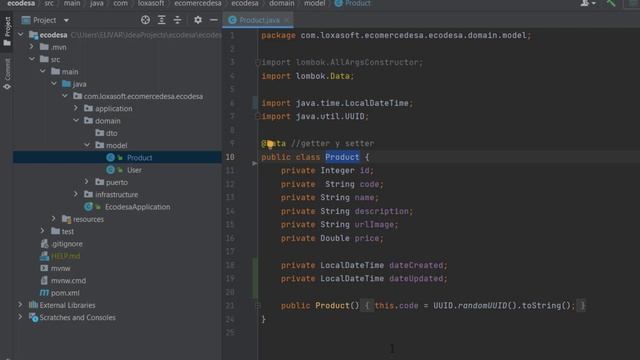The image size is (640, 360).
Task: Close the Product.java tab
Action: (287, 20)
